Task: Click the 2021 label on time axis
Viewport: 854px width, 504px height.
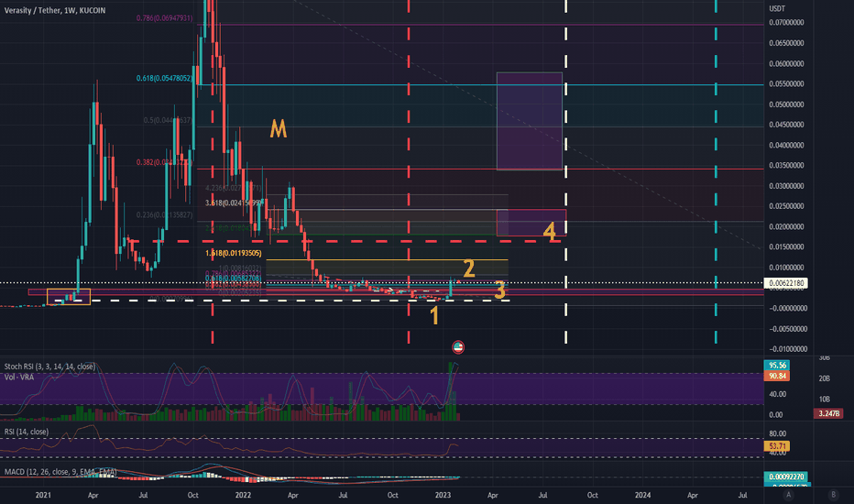Action: click(x=43, y=495)
